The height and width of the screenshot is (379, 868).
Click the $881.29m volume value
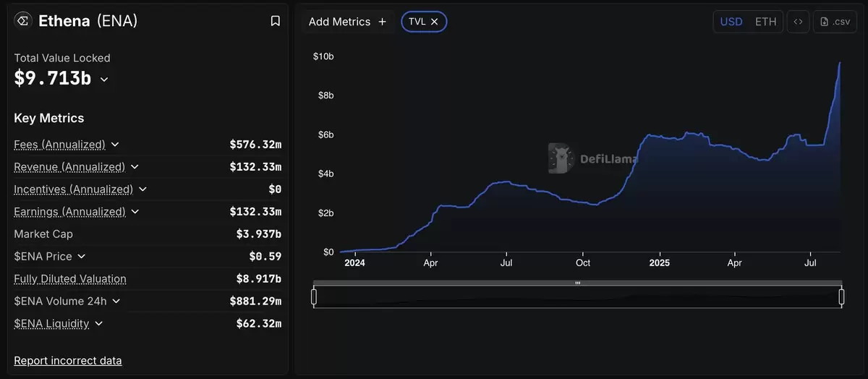pyautogui.click(x=255, y=302)
